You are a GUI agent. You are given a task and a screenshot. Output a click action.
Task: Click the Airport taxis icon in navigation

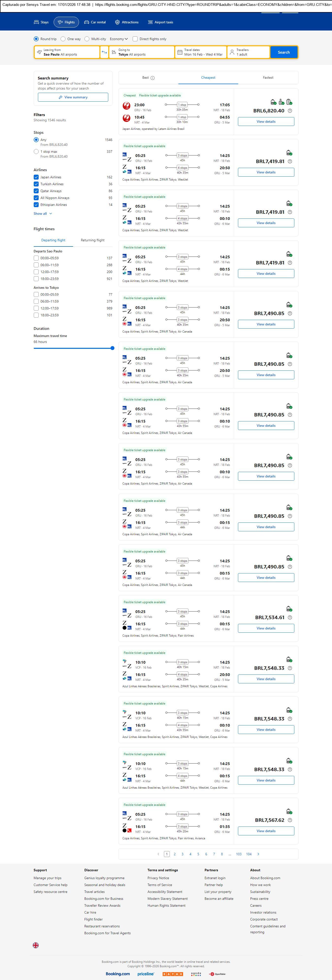[x=150, y=22]
